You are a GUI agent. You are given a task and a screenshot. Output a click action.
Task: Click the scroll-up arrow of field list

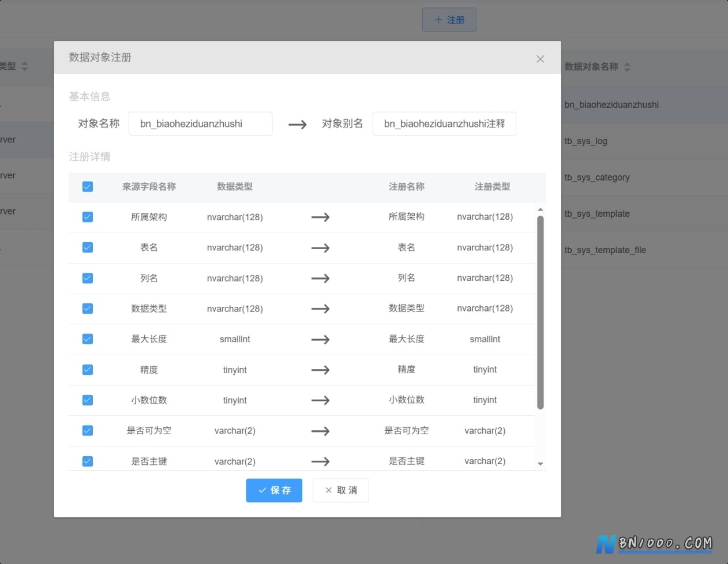coord(541,209)
